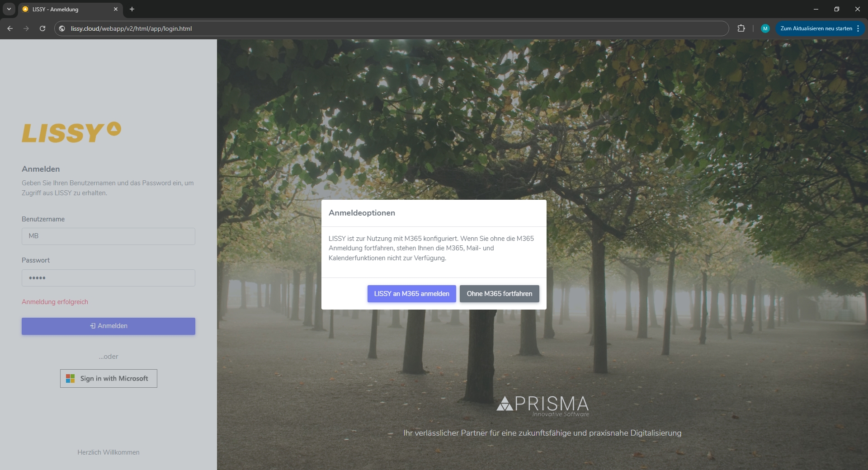This screenshot has width=868, height=470.
Task: Focus the Benutzername input field
Action: [x=108, y=236]
